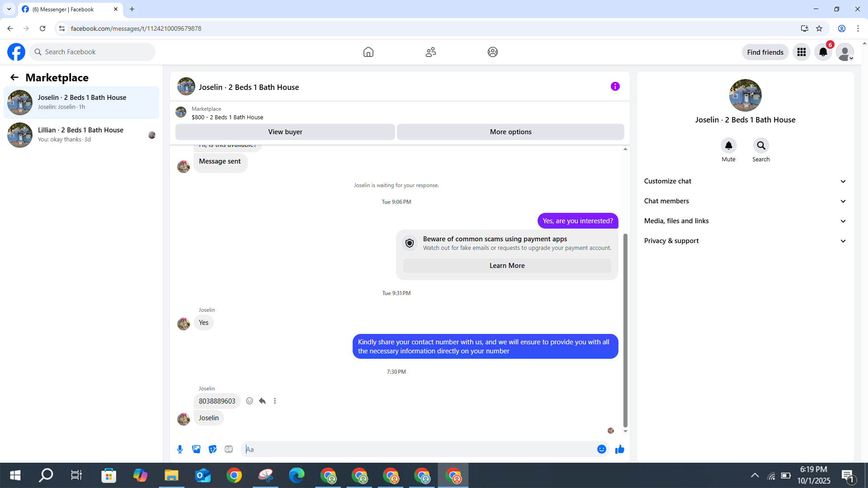Image resolution: width=868 pixels, height=488 pixels.
Task: Click the Joselin message bubble
Action: pos(209,418)
